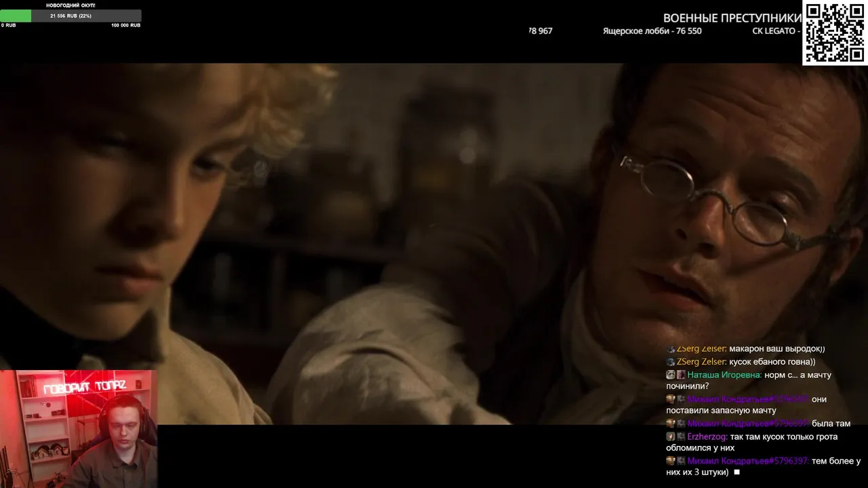Viewport: 868px width, 488px height.
Task: Click username 'Наташа Игоревна' in chat
Action: coord(724,375)
